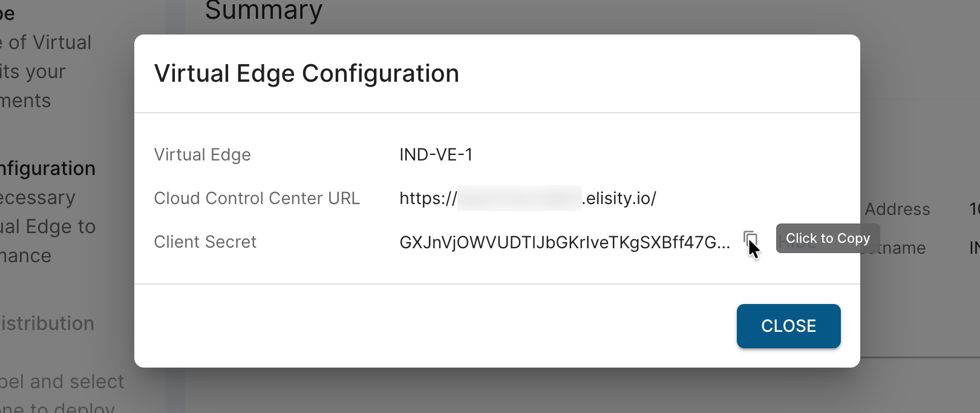This screenshot has width=980, height=413.
Task: Click the Summary heading behind the dialog
Action: tap(264, 11)
